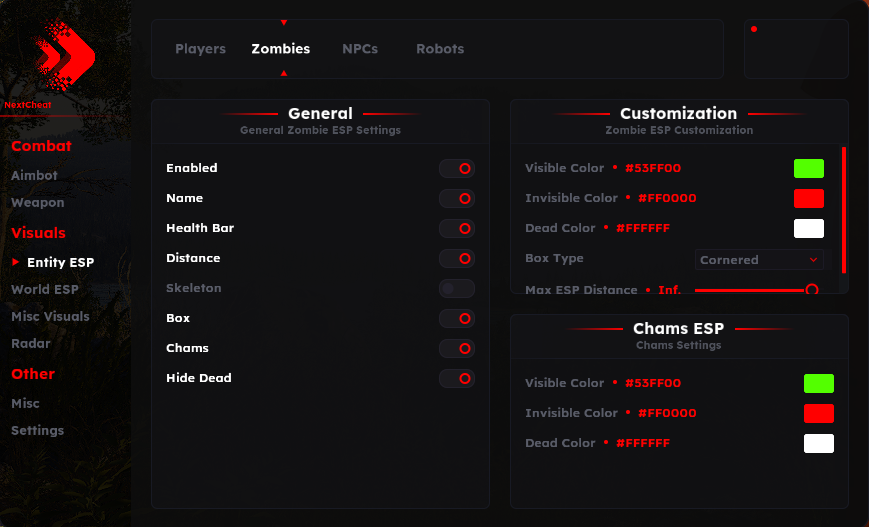Click the red dot in the top-right box
Viewport: 869px width, 527px height.
(754, 29)
